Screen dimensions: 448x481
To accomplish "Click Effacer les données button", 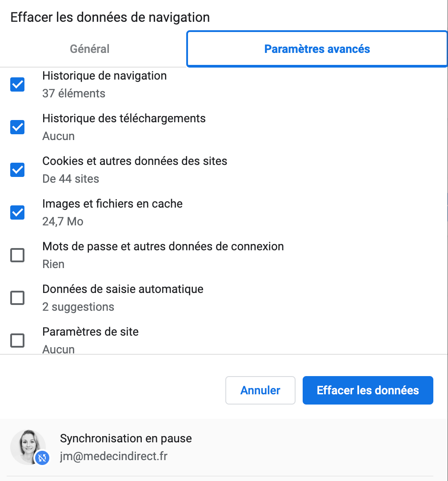I will click(x=368, y=390).
